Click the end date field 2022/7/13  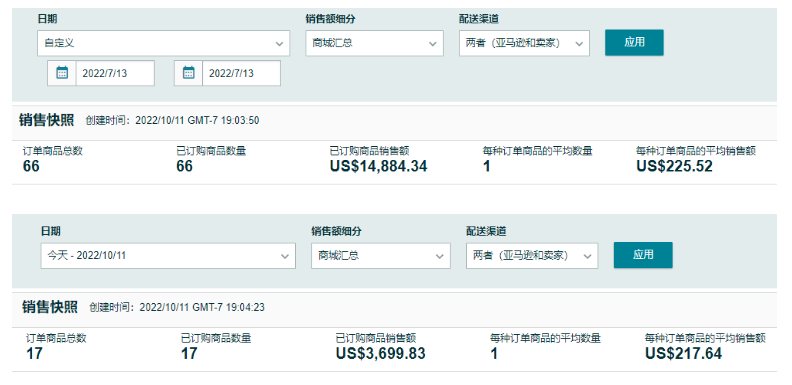241,73
